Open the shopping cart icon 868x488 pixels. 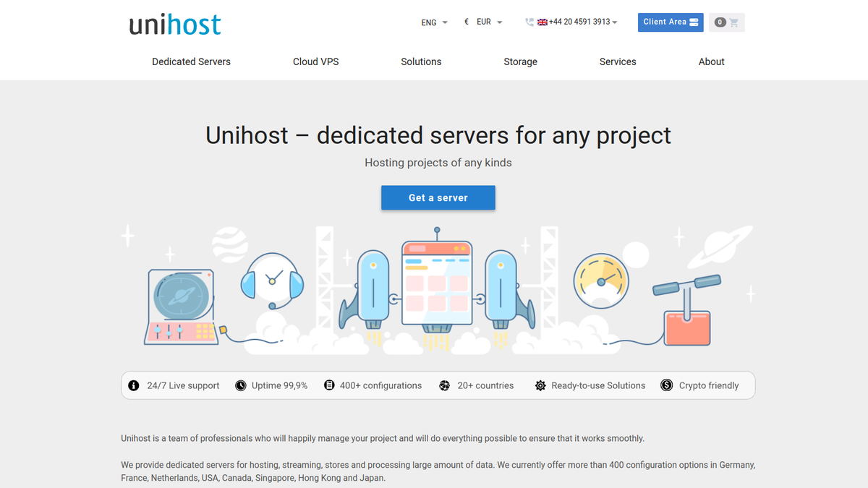pyautogui.click(x=734, y=22)
